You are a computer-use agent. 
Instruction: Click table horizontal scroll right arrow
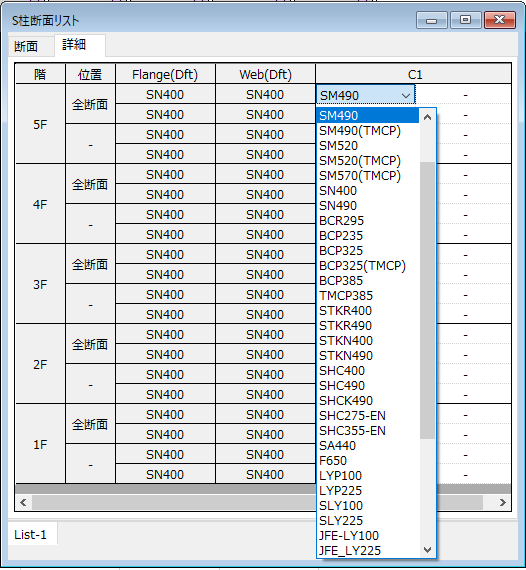503,502
